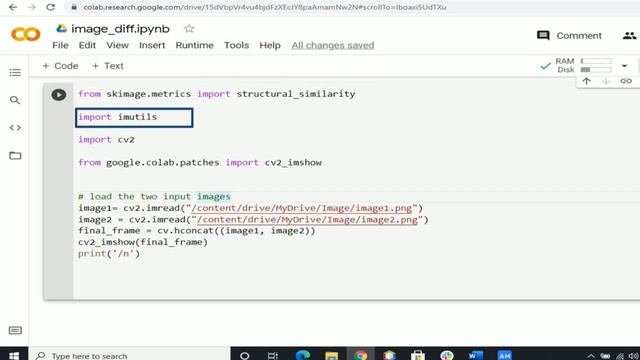640x360 pixels.
Task: Open the table of contents sidebar icon
Action: coord(15,73)
